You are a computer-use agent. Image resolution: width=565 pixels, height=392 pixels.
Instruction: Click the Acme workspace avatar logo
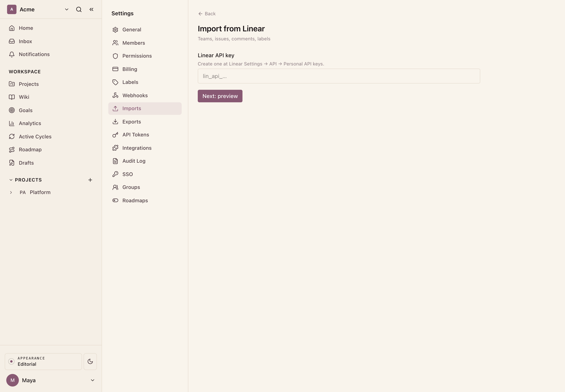click(12, 9)
